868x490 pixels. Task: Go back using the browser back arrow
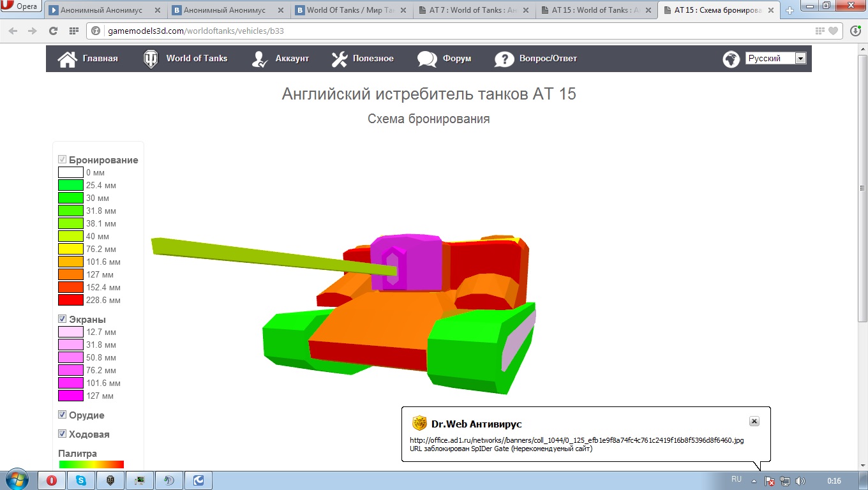[x=13, y=31]
